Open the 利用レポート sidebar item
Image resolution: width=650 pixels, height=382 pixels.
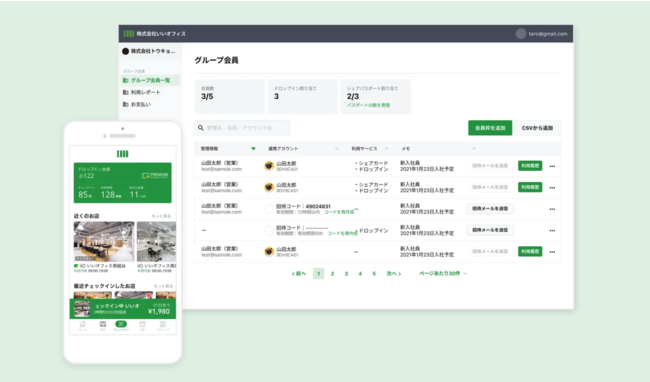coord(141,92)
